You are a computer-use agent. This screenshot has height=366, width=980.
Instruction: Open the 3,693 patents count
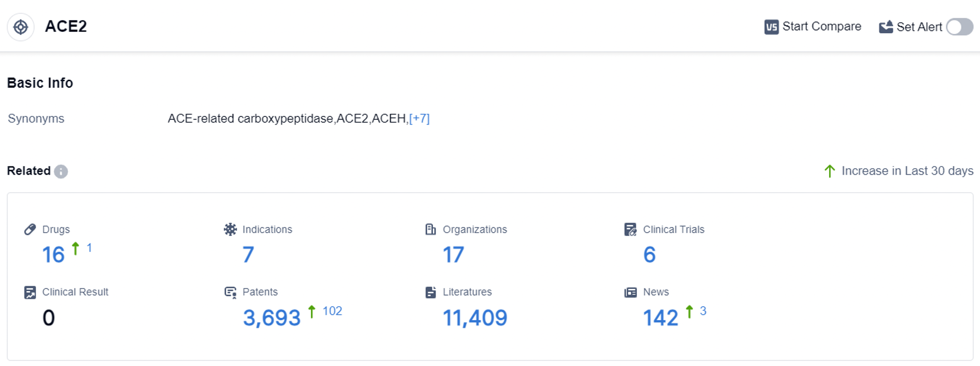271,318
